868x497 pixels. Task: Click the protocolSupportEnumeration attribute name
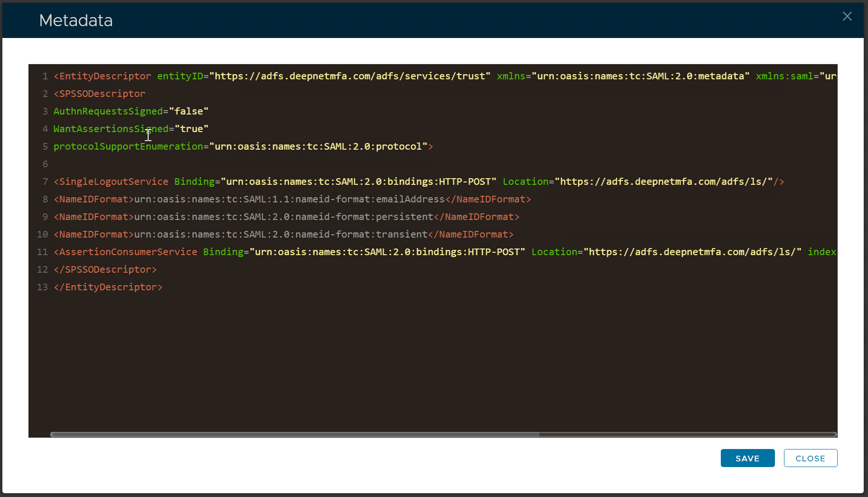[128, 146]
